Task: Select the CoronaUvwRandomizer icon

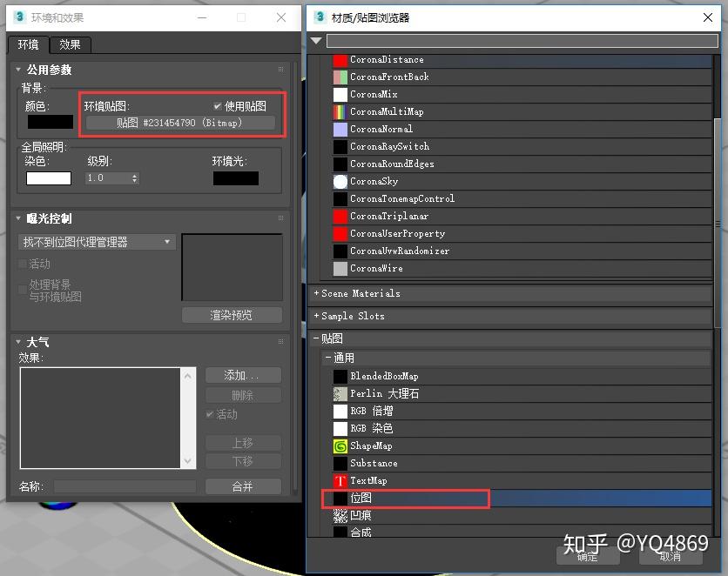Action: pyautogui.click(x=340, y=251)
